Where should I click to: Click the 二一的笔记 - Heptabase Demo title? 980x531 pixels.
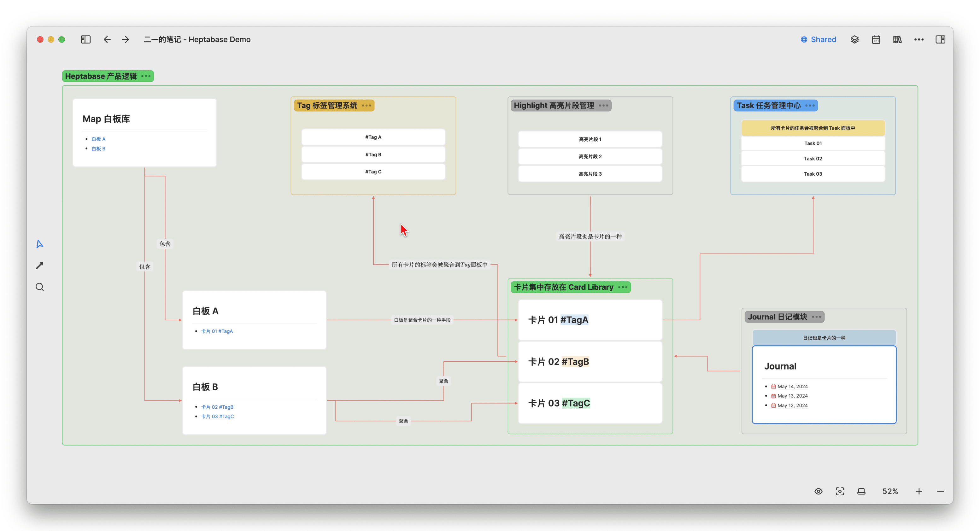pyautogui.click(x=197, y=39)
